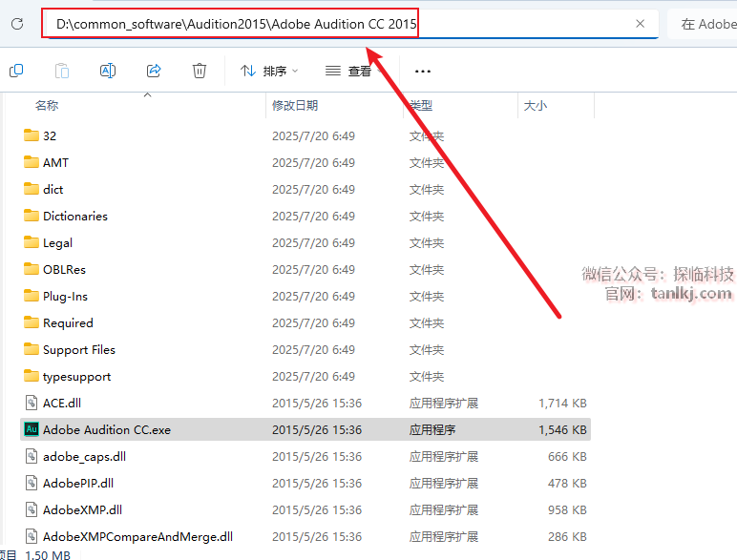Click the ACE.dll file icon
The width and height of the screenshot is (737, 560).
(x=32, y=404)
